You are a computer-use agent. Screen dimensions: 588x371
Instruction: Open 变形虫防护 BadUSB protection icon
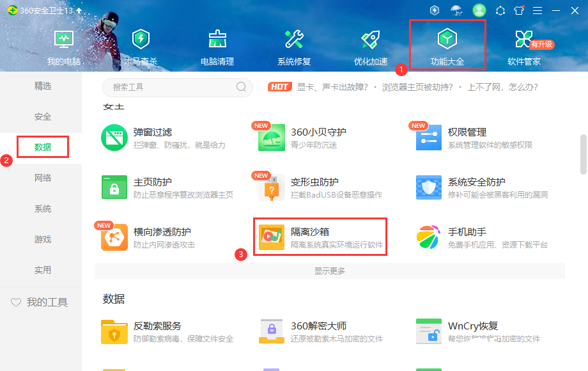[272, 187]
